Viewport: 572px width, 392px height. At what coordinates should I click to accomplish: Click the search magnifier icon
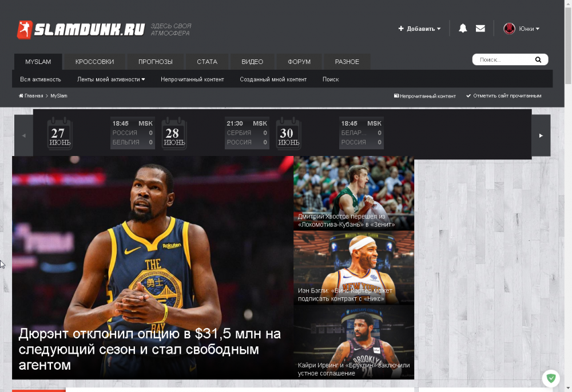pos(538,60)
